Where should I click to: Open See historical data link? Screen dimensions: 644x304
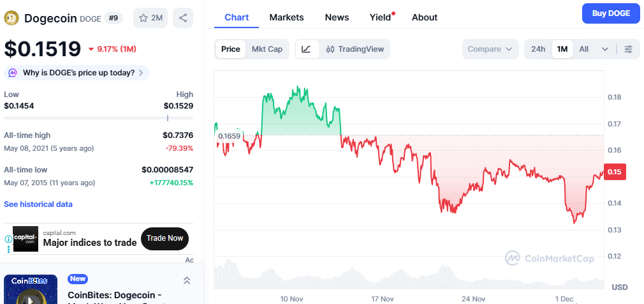click(38, 204)
